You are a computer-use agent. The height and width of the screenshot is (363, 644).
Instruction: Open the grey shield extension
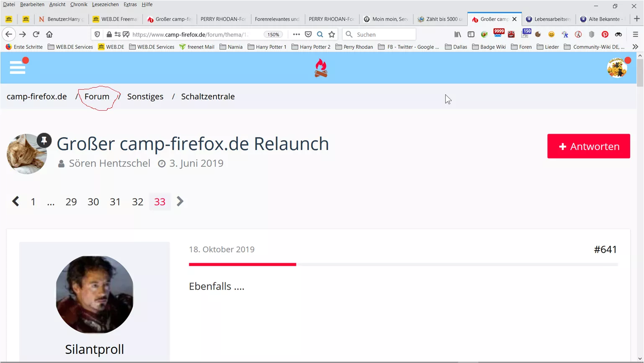[x=592, y=34]
